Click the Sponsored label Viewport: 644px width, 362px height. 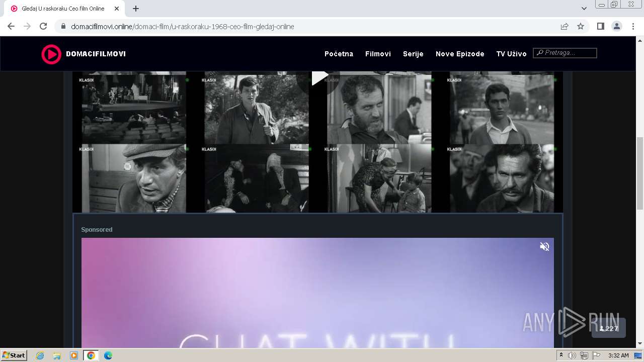[97, 229]
